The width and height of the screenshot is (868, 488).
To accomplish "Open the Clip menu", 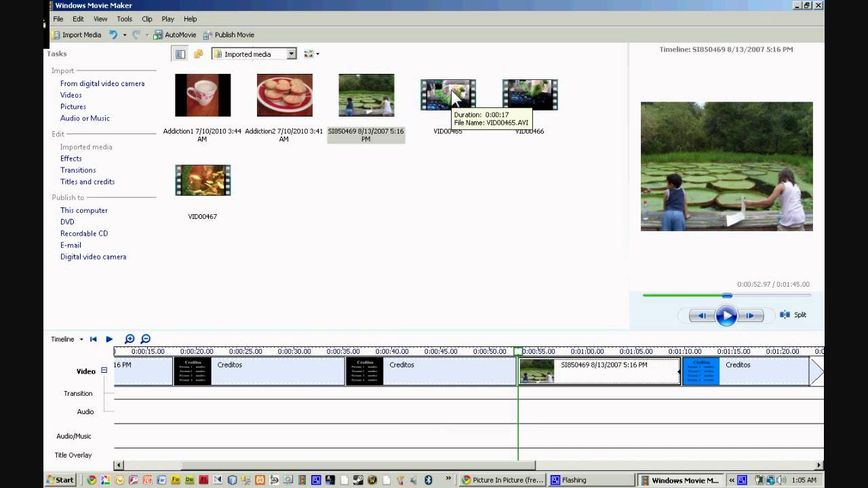I will point(147,19).
